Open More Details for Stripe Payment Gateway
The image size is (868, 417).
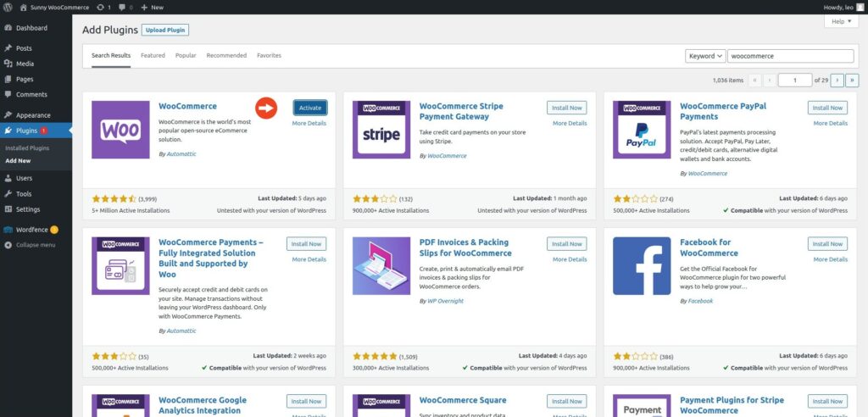click(570, 124)
